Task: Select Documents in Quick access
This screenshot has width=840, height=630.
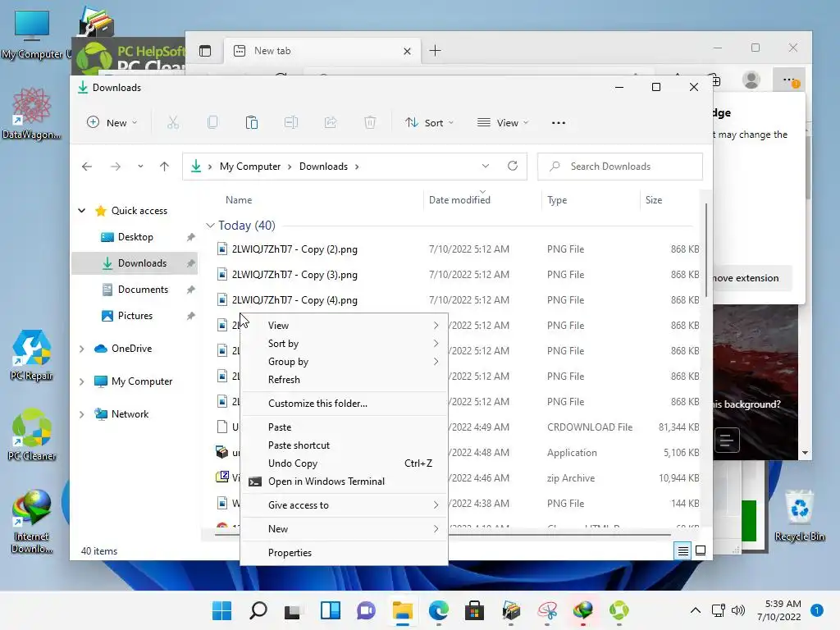Action: pos(135,290)
